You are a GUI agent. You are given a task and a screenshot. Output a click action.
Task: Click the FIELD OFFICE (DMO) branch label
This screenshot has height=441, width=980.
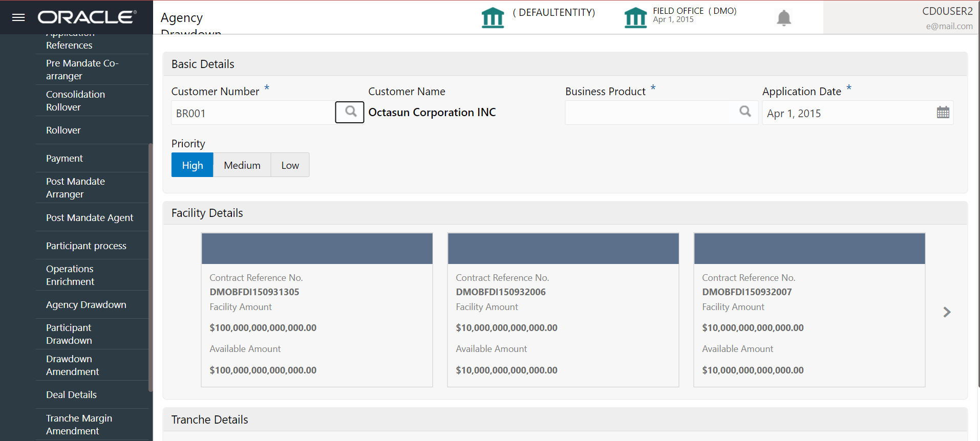tap(694, 11)
